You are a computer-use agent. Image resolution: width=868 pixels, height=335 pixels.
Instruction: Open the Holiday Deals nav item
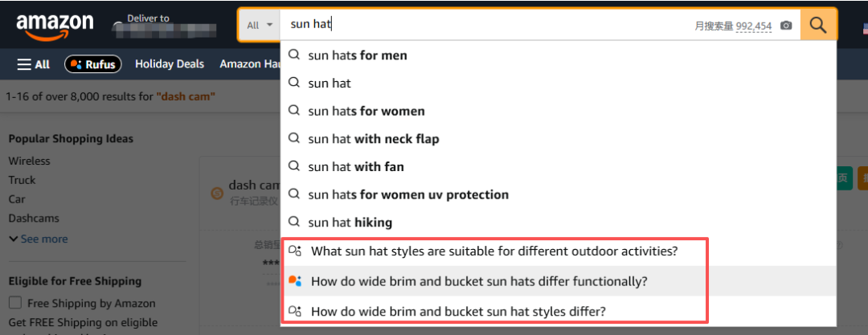[x=170, y=64]
